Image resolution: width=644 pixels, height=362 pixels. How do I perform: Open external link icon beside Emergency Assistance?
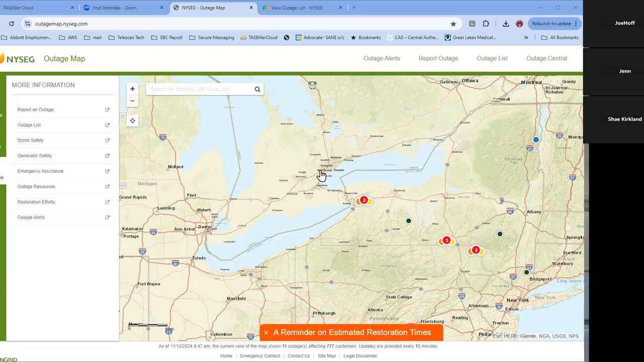[107, 171]
